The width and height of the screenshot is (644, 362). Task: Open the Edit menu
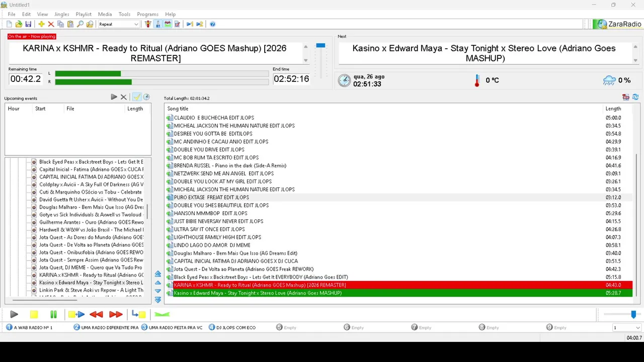point(26,14)
